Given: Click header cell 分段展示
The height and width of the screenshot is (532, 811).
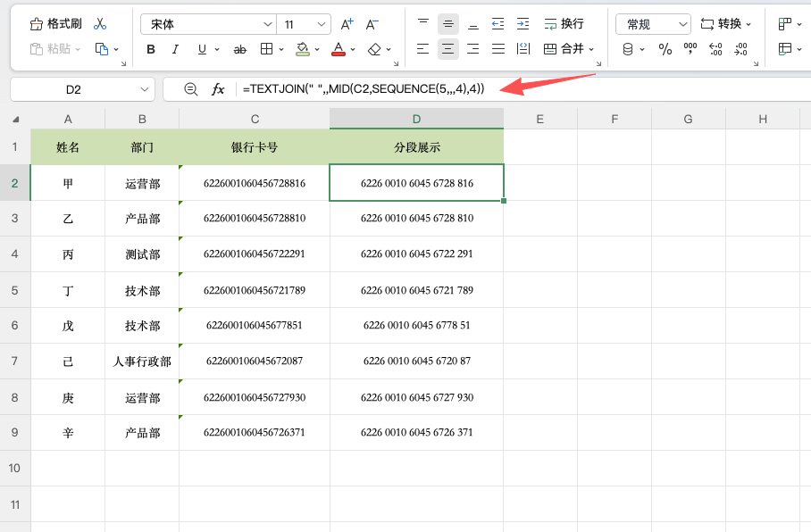Looking at the screenshot, I should click(417, 147).
